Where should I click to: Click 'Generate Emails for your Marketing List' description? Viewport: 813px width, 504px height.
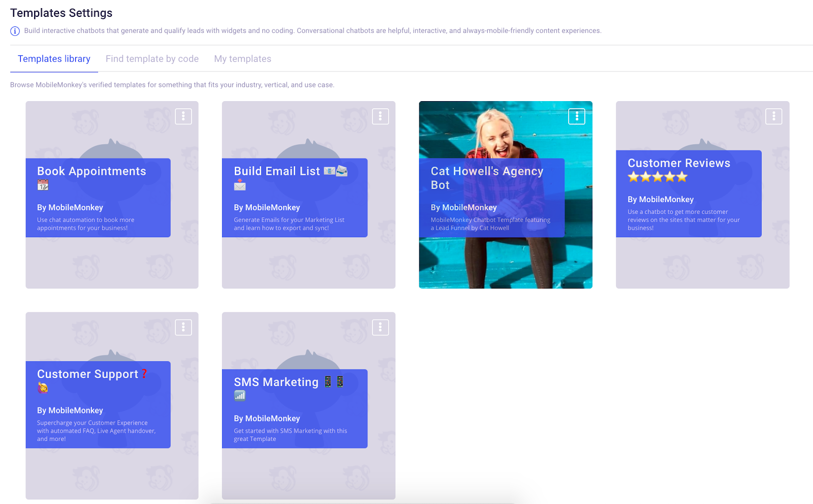pos(289,224)
